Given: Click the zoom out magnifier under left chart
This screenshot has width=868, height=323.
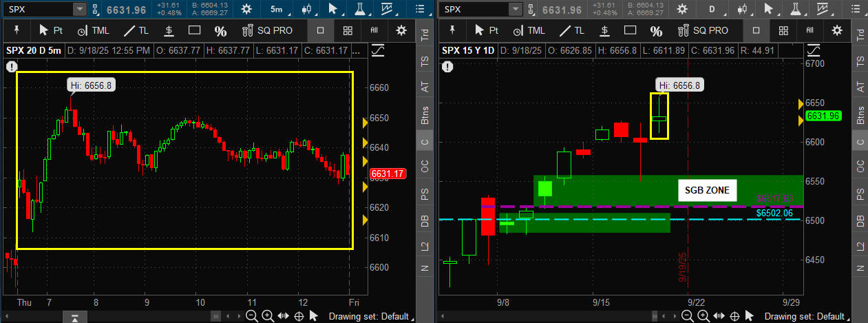Looking at the screenshot, I should (x=251, y=316).
